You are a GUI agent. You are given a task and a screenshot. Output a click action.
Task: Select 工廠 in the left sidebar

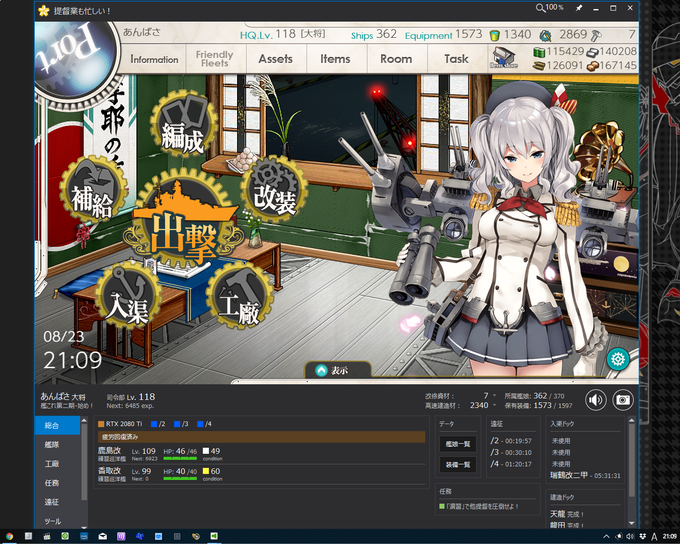(x=57, y=464)
